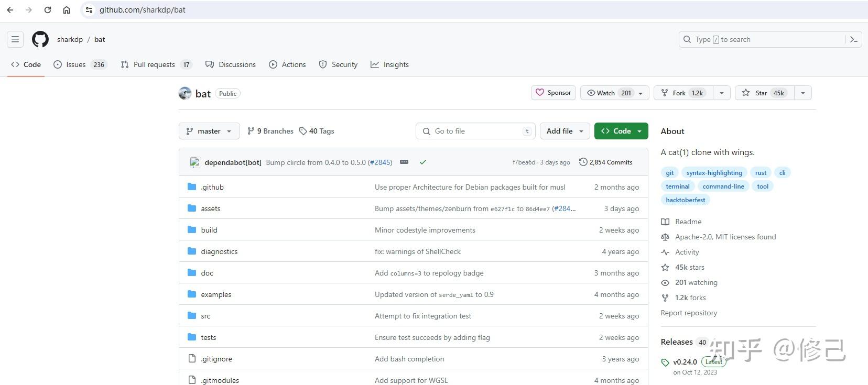The height and width of the screenshot is (385, 868).
Task: Open commit 'Add bash completion'
Action: tap(409, 359)
